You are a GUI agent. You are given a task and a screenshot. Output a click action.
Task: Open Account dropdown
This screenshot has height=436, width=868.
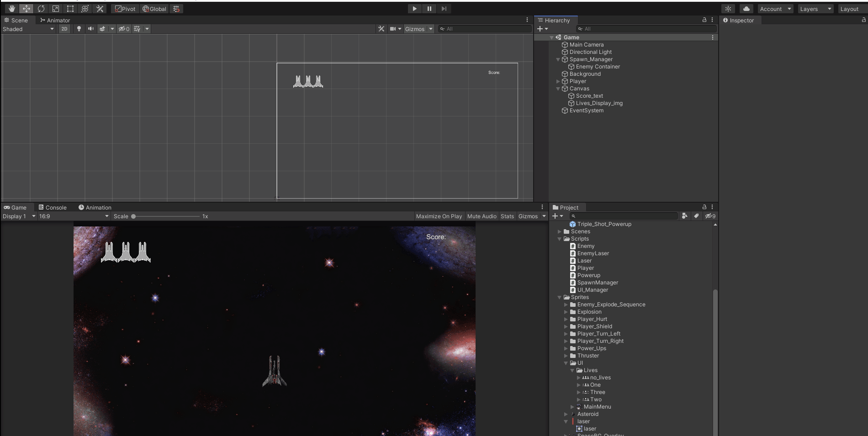(x=776, y=9)
